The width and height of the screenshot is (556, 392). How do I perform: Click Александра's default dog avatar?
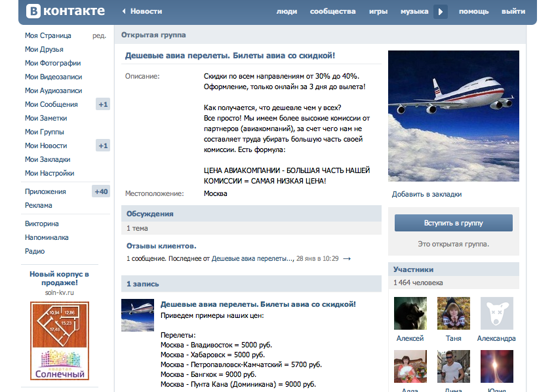pyautogui.click(x=497, y=313)
